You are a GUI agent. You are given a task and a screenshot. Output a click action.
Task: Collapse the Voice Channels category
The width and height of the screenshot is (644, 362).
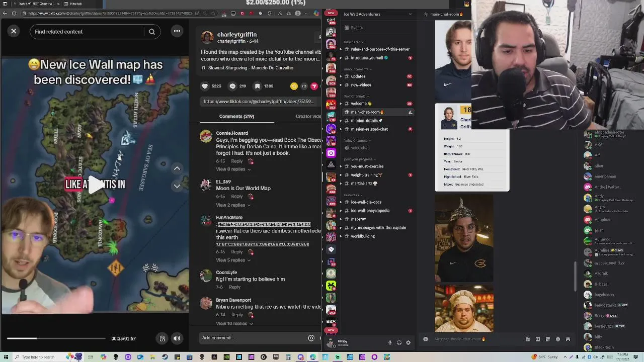pos(357,140)
